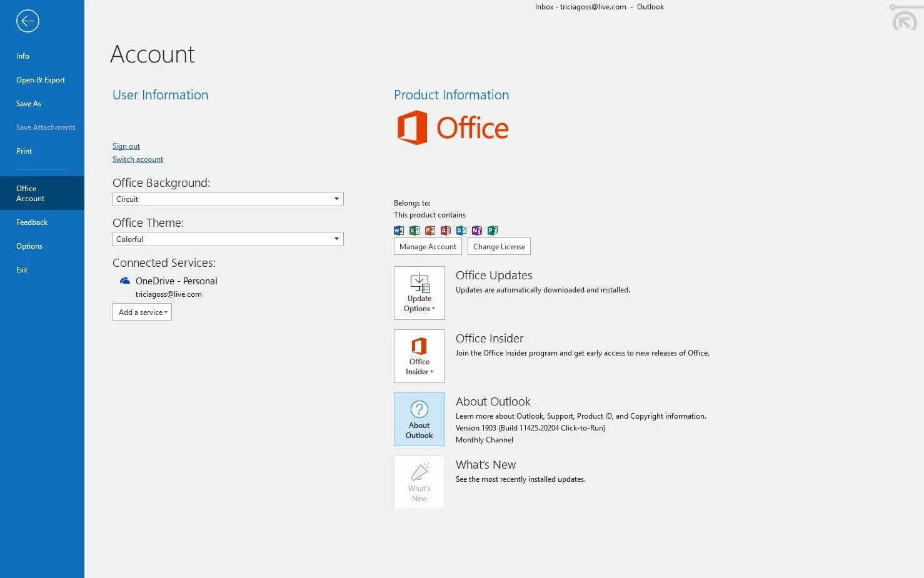Click the Manage Account button

(x=428, y=247)
